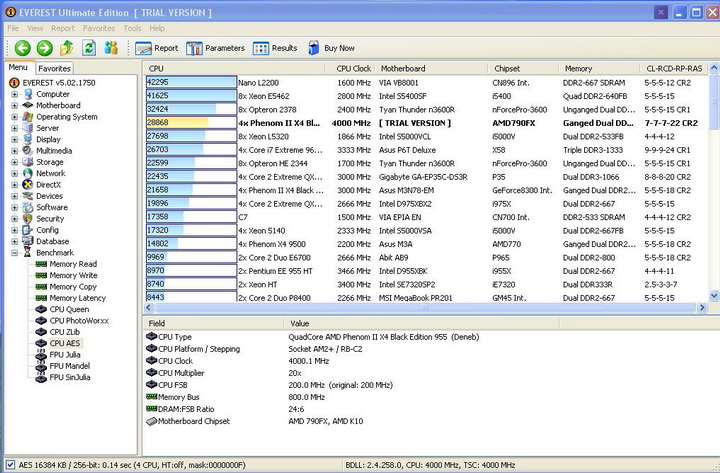Select the DirectX tree icon
Image resolution: width=720 pixels, height=473 pixels.
click(x=28, y=185)
